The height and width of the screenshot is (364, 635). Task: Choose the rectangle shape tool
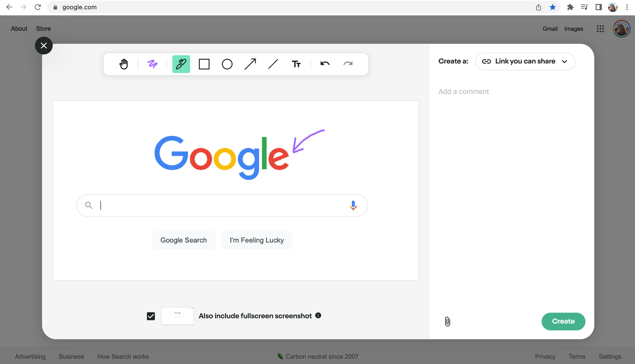pyautogui.click(x=204, y=64)
